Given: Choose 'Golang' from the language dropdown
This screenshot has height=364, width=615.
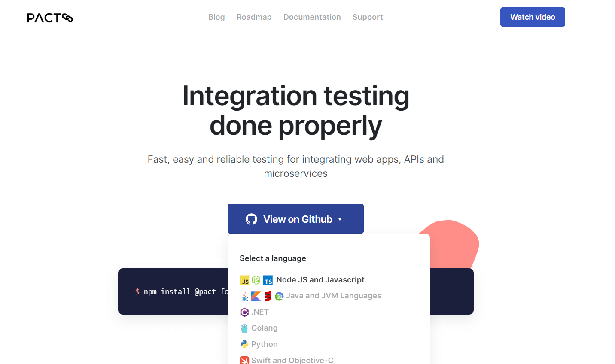Looking at the screenshot, I should (x=264, y=328).
